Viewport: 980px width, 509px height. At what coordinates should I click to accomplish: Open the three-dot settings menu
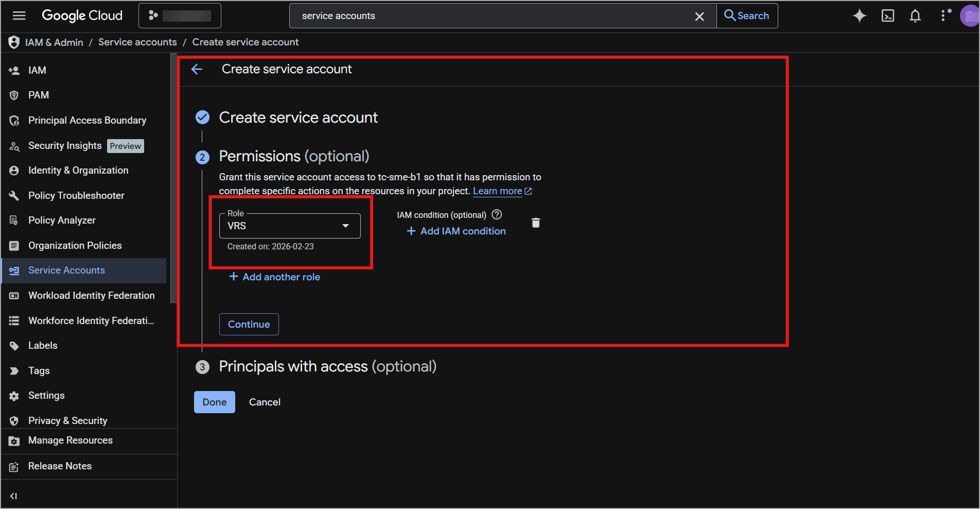click(943, 16)
